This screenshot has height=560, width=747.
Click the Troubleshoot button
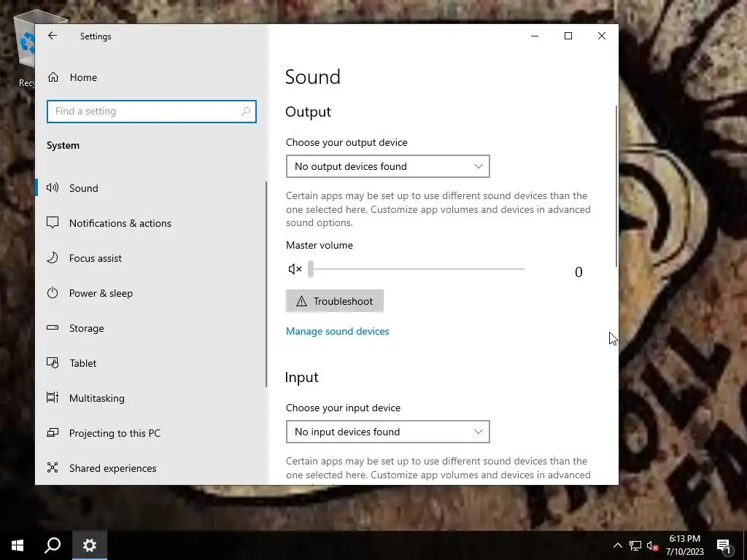pos(334,301)
